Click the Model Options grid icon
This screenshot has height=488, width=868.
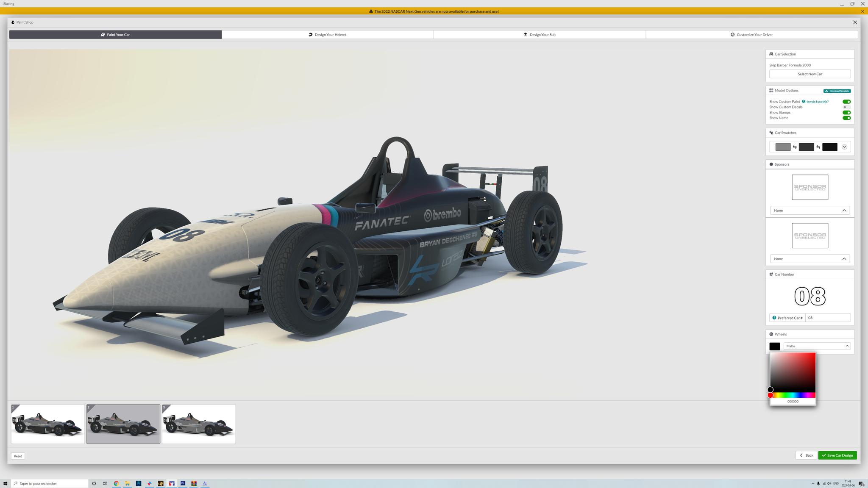coord(771,90)
